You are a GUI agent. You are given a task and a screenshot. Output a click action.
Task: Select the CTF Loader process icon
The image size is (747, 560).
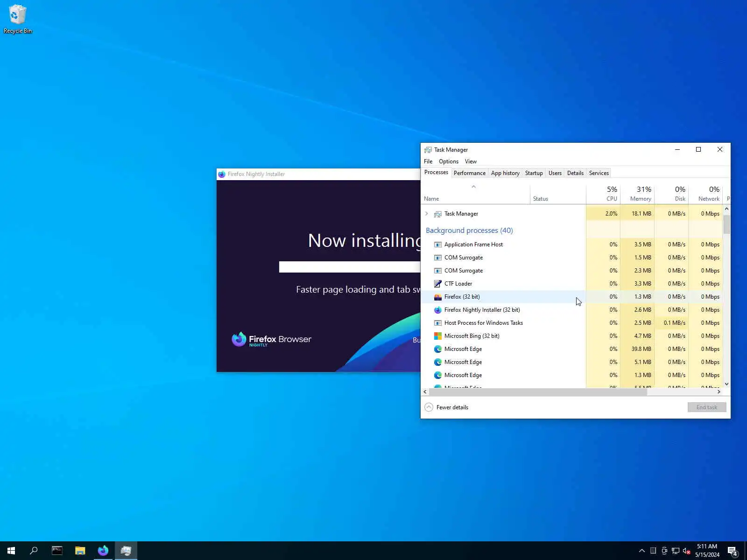(x=437, y=284)
